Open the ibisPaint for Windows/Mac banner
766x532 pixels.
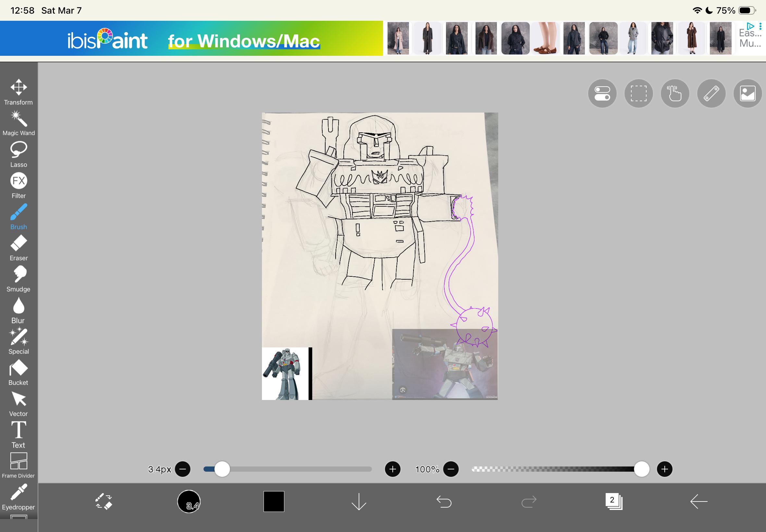click(191, 38)
